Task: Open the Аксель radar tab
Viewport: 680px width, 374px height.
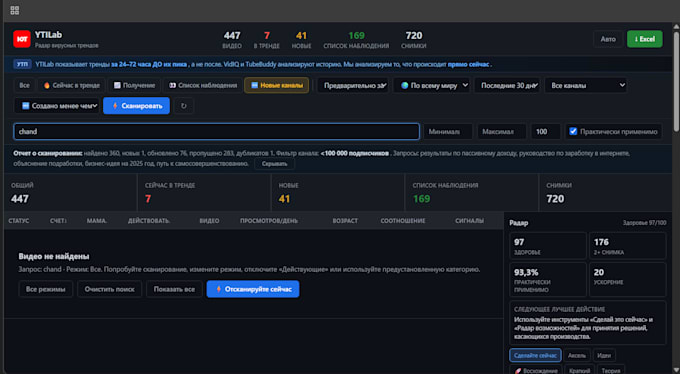Action: pos(577,355)
